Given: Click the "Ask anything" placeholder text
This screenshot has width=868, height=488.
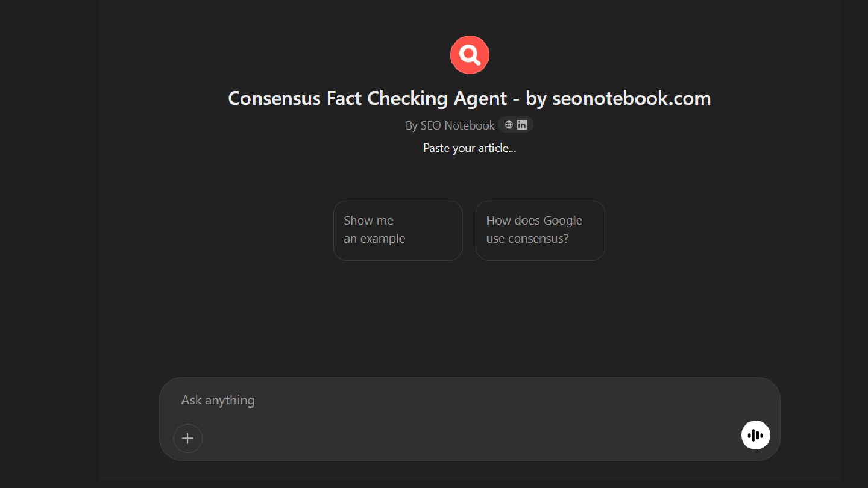Looking at the screenshot, I should point(218,400).
